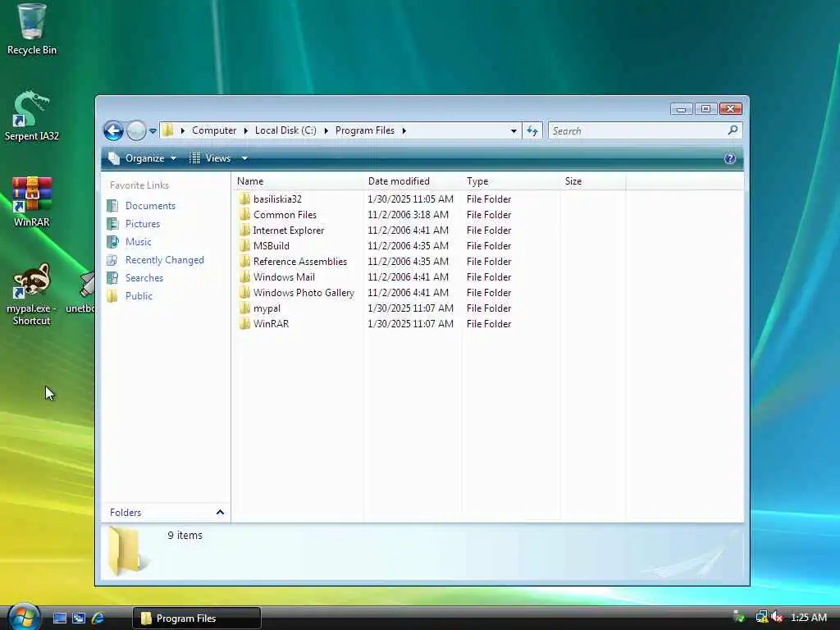Click the basiliskia32 folder name
The height and width of the screenshot is (630, 840).
277,199
